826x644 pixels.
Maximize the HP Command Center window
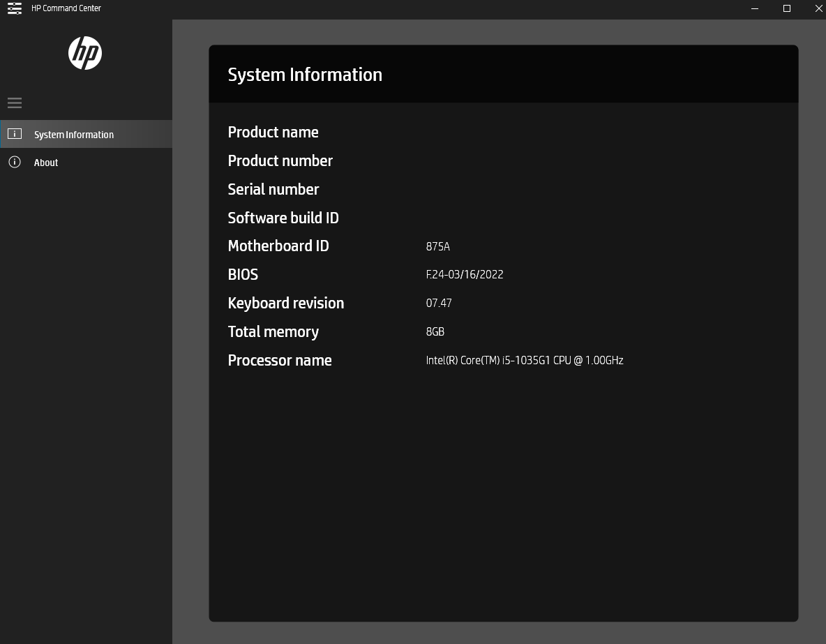pos(787,8)
